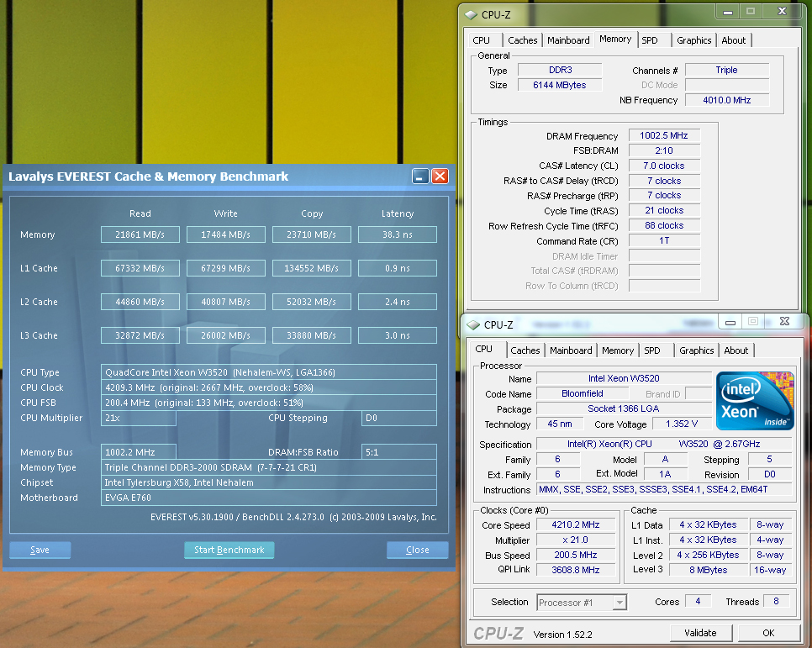Open the SPD tab in the lower CPU-Z window
The height and width of the screenshot is (648, 812).
652,350
